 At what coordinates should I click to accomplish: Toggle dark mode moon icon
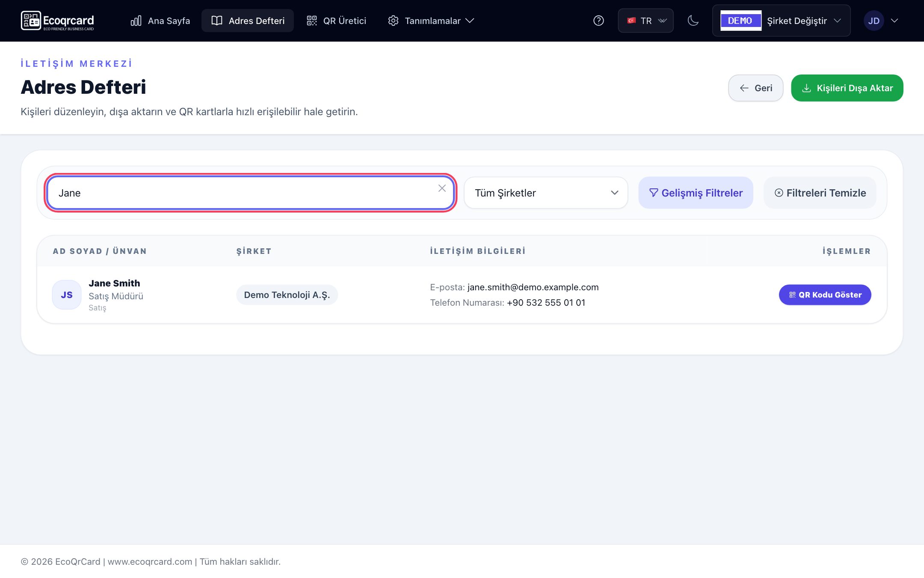(x=693, y=21)
